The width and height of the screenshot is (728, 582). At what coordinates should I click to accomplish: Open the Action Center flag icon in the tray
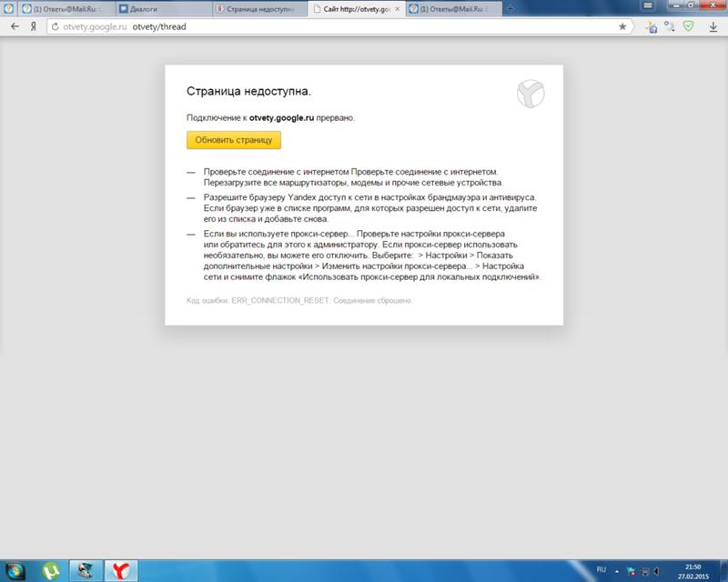pyautogui.click(x=632, y=571)
